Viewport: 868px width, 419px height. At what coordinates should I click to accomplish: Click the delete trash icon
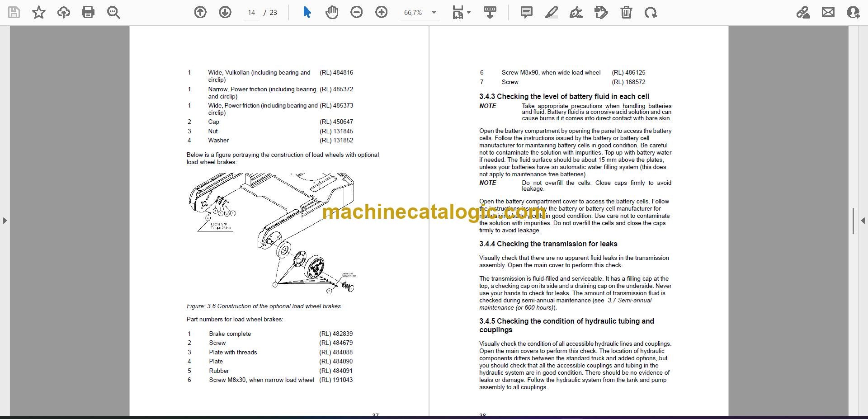tap(626, 12)
